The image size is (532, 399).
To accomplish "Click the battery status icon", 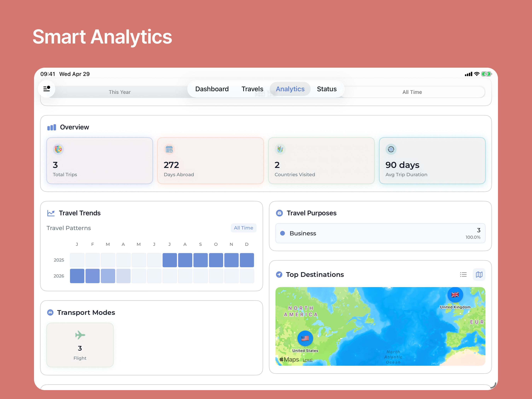I will point(486,74).
